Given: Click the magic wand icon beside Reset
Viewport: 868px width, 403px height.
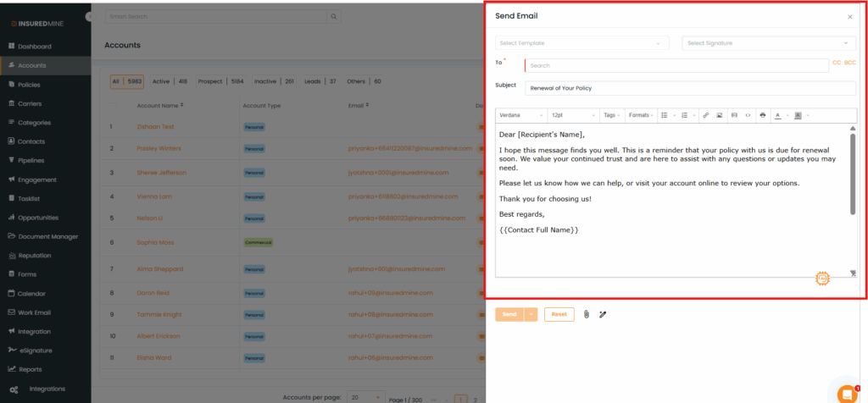Looking at the screenshot, I should (x=603, y=314).
